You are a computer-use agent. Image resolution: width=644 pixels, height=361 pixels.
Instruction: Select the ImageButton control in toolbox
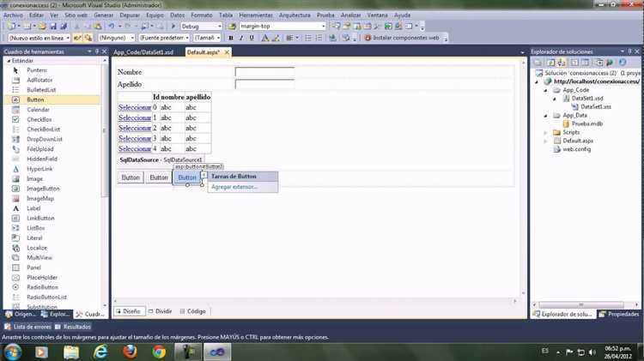click(x=43, y=189)
